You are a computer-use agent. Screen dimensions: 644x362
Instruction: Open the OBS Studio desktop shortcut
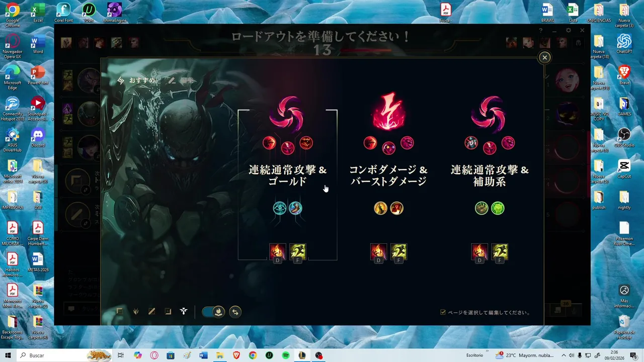[624, 138]
